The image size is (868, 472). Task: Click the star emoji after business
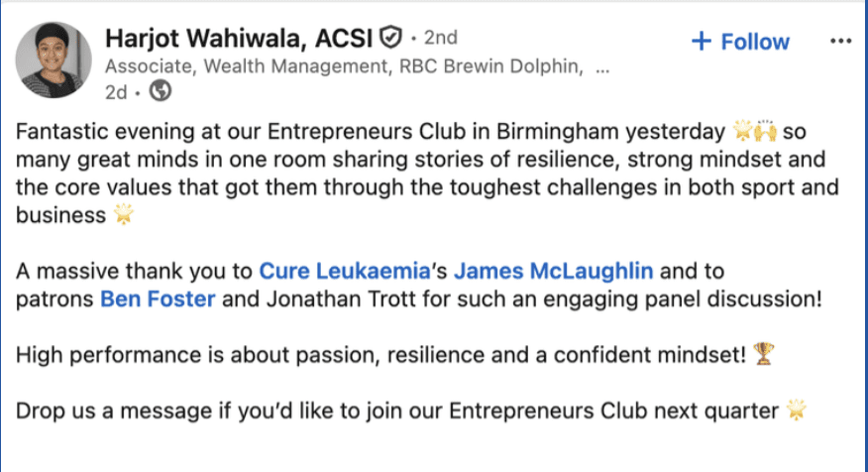click(125, 216)
